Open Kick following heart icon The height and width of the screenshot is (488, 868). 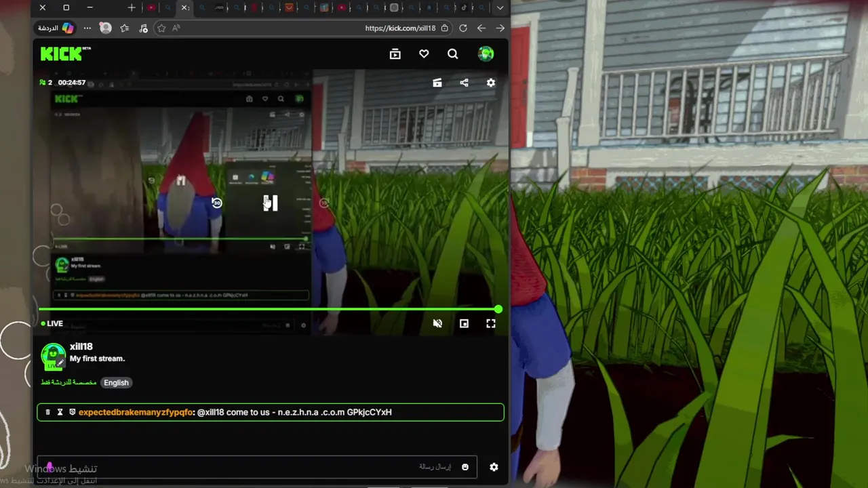424,54
